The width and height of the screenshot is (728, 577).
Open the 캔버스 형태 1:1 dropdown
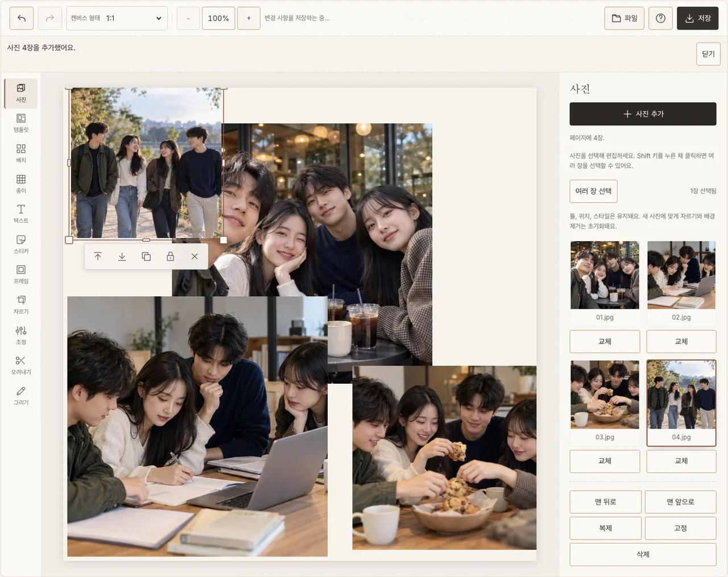(117, 18)
